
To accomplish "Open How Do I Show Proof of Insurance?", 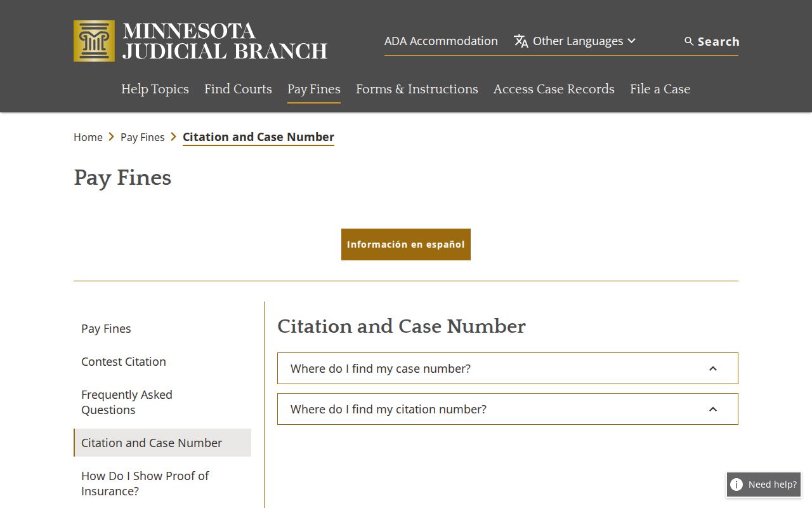I will coord(145,483).
